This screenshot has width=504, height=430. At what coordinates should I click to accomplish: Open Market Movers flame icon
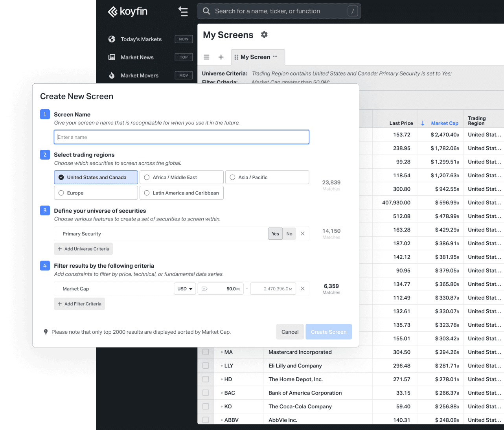112,75
